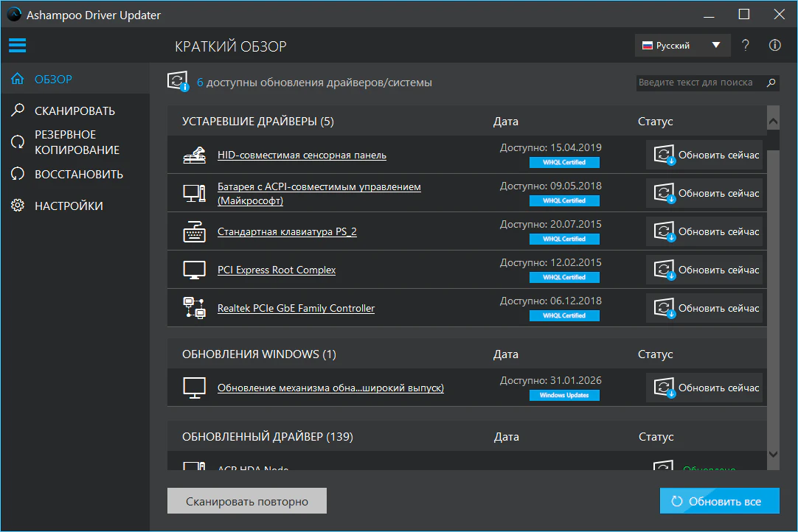This screenshot has height=532, width=798.
Task: Click the hamburger menu icon
Action: tap(17, 46)
